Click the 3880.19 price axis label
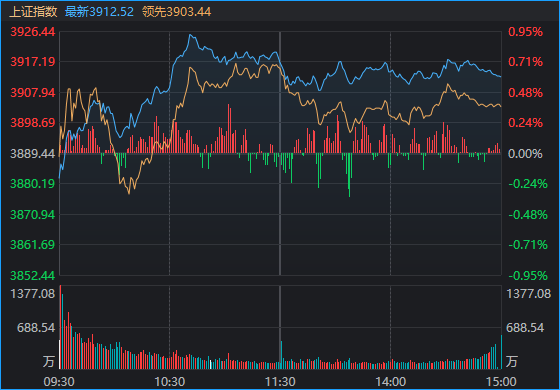 point(32,184)
